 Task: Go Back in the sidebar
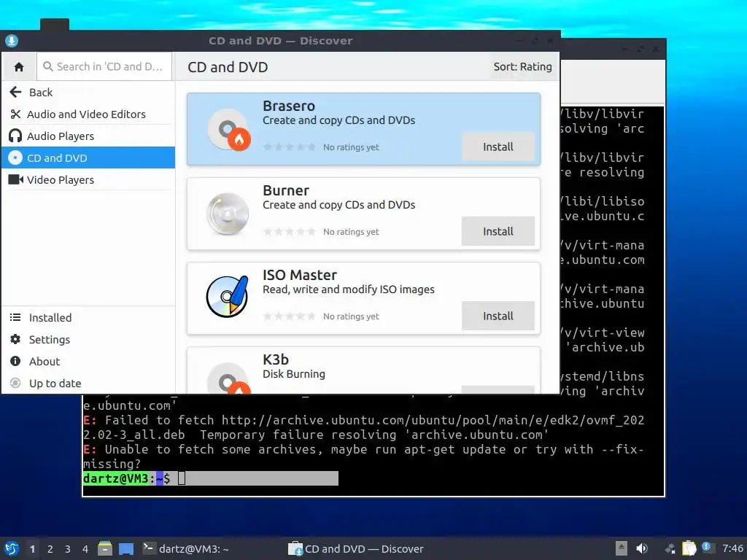point(88,93)
